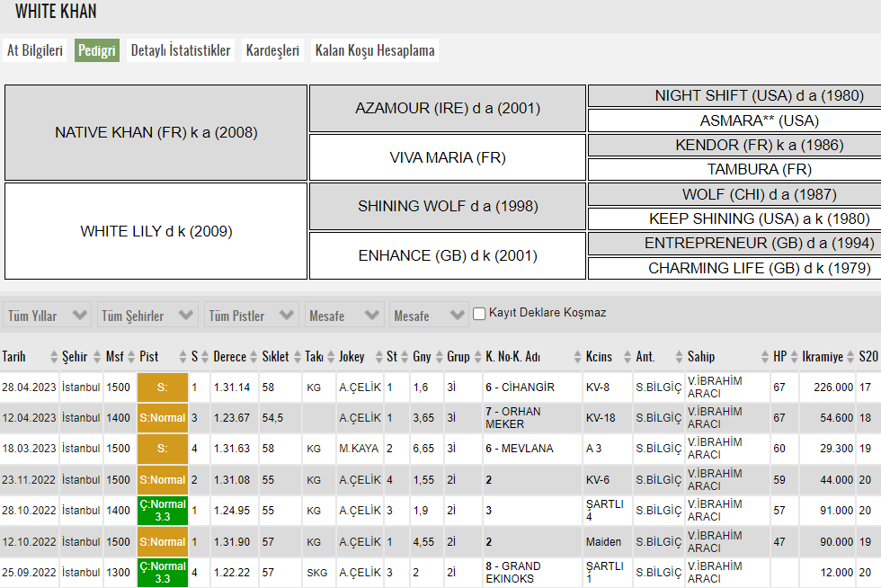Select WOLF (CHI) d a (1987)

tap(734, 194)
